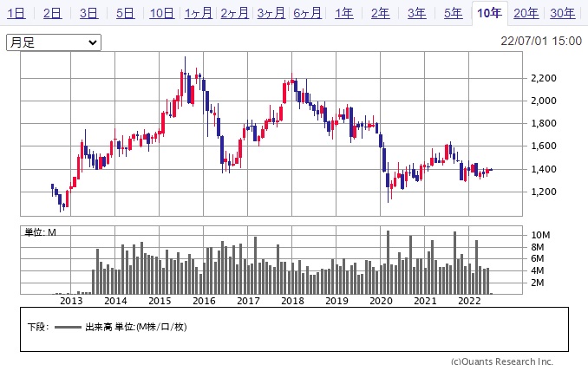The width and height of the screenshot is (588, 371).
Task: Show the 1ヶ月 chart period
Action: (198, 13)
